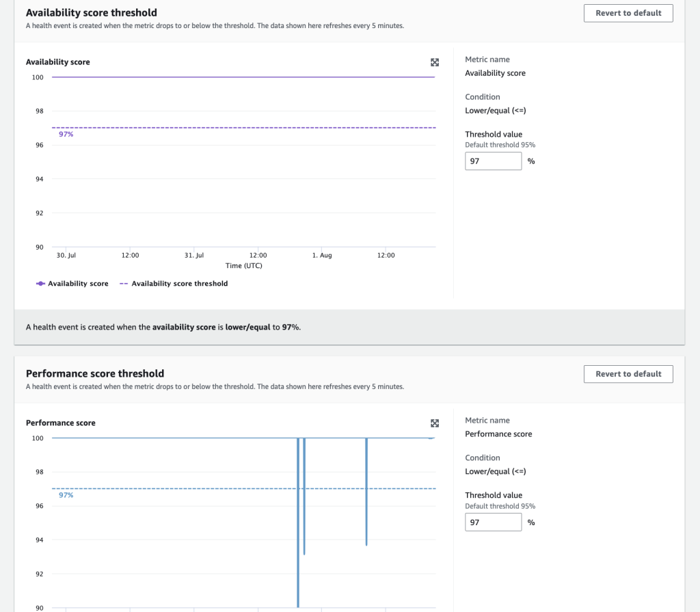The height and width of the screenshot is (612, 700).
Task: Expand the Performance score chart to full screen
Action: coord(435,423)
